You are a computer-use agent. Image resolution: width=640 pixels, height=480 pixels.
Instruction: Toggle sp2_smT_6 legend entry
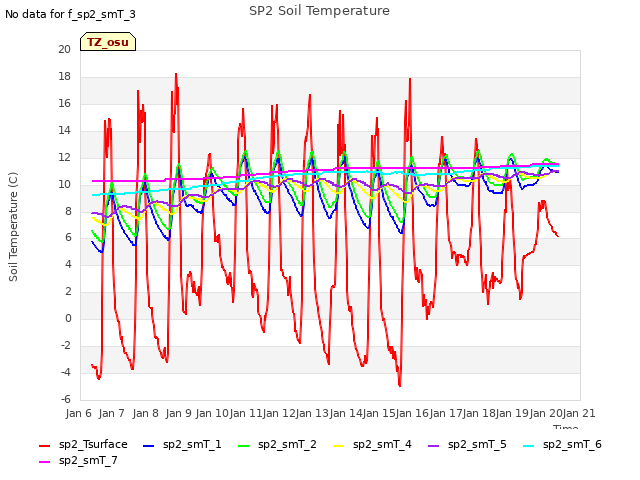tap(562, 444)
